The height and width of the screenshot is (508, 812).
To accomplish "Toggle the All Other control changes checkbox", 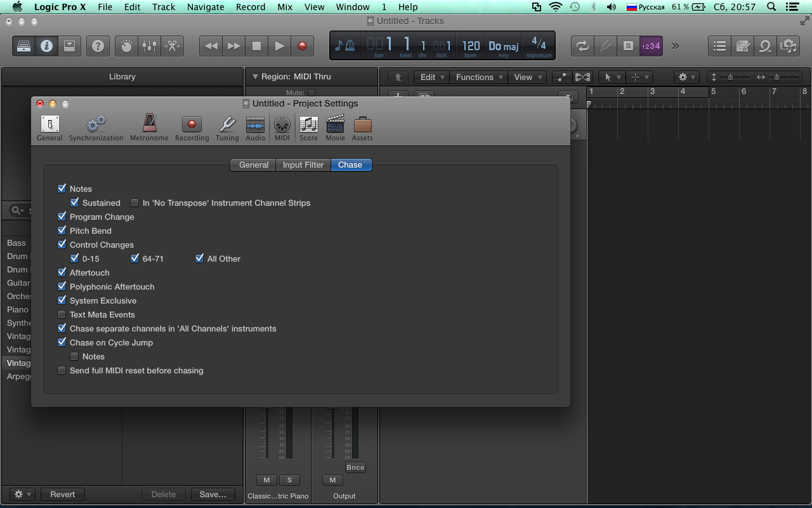I will (199, 258).
